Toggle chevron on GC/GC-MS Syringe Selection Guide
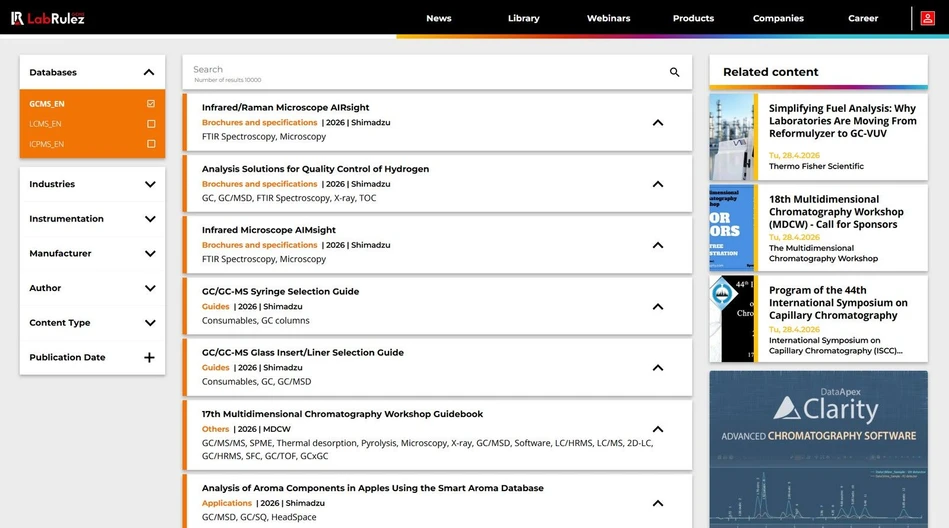The image size is (949, 528). 657,307
